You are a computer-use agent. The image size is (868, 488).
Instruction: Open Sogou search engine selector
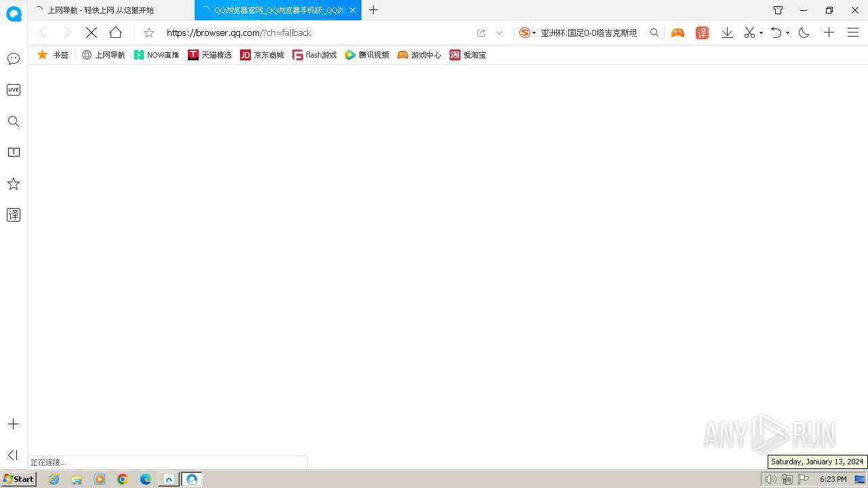pyautogui.click(x=528, y=33)
